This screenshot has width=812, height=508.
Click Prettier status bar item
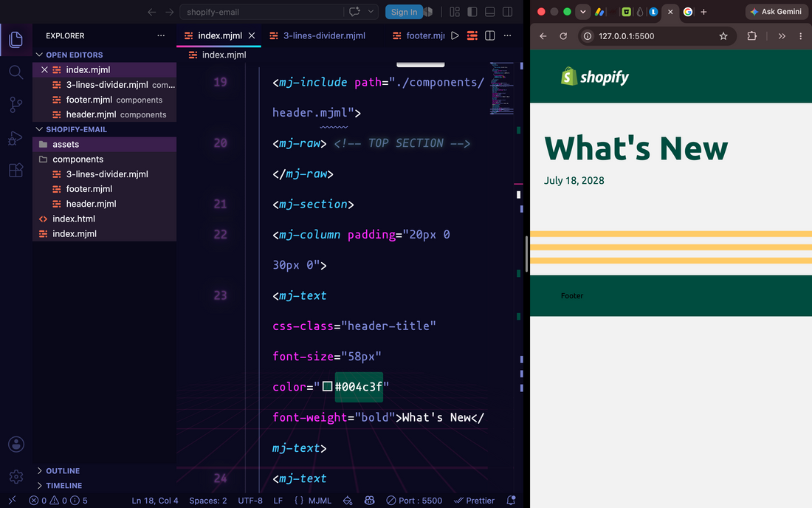point(475,501)
